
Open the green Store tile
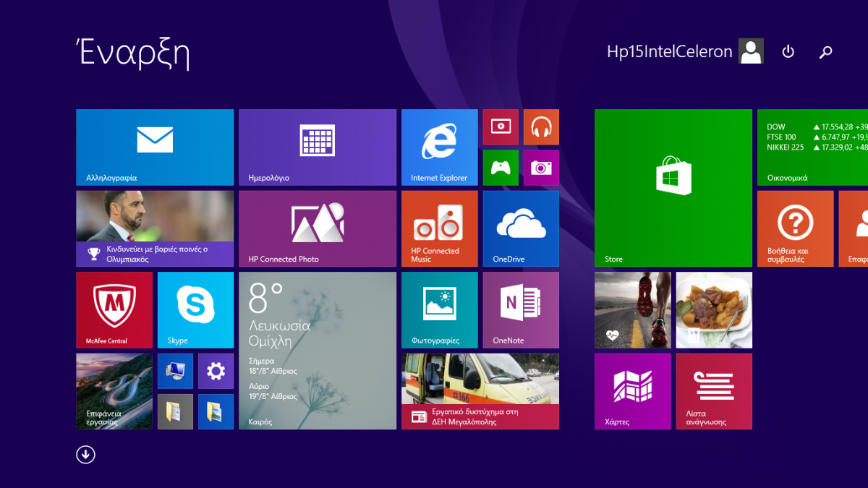point(673,188)
